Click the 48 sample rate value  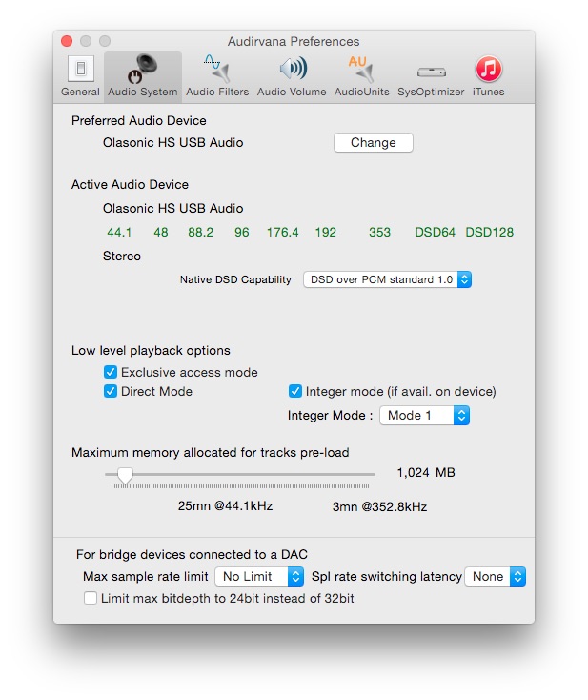click(x=161, y=232)
